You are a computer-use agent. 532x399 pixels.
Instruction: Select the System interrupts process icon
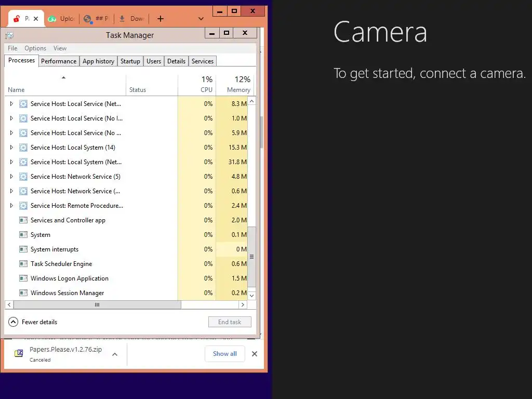23,249
